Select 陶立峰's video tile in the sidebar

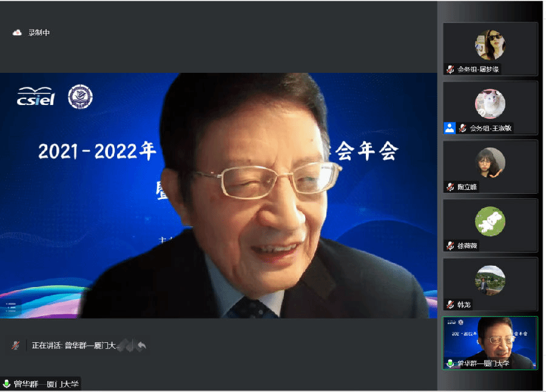click(x=490, y=167)
